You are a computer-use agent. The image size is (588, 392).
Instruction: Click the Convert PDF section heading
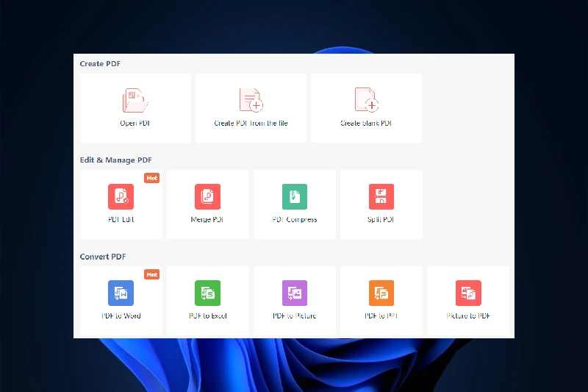point(103,257)
